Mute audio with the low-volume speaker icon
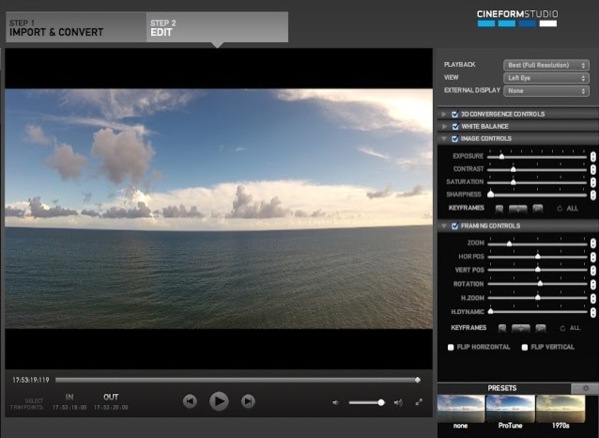Screen dimensions: 599x438 pos(335,402)
